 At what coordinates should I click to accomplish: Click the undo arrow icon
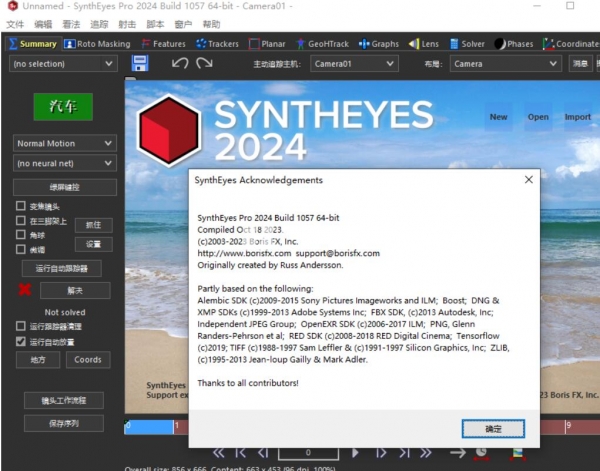pyautogui.click(x=180, y=63)
